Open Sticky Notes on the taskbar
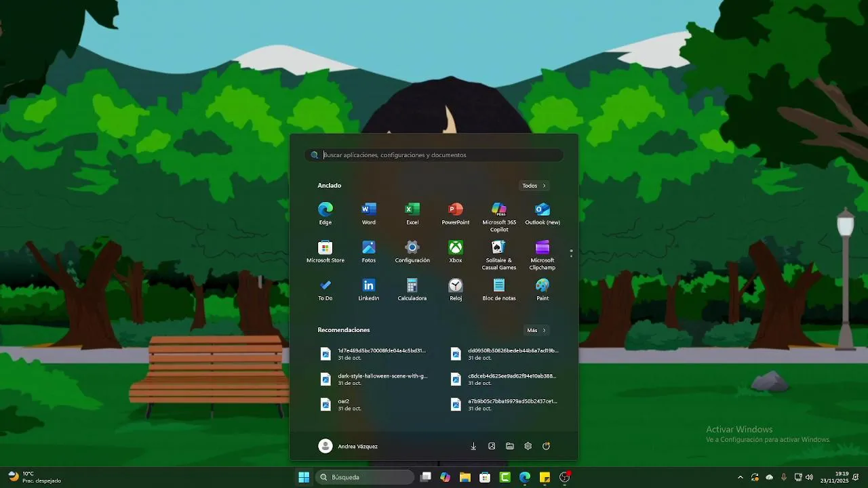 pyautogui.click(x=545, y=477)
